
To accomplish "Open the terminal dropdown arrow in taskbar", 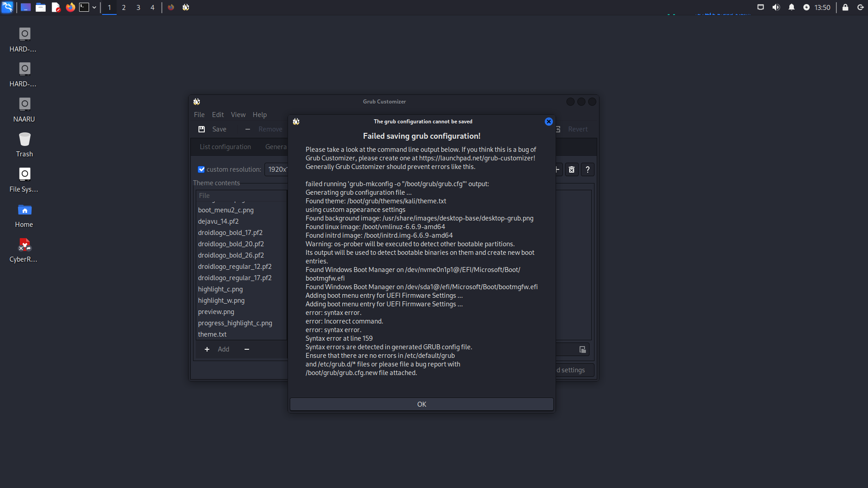I will (x=94, y=7).
